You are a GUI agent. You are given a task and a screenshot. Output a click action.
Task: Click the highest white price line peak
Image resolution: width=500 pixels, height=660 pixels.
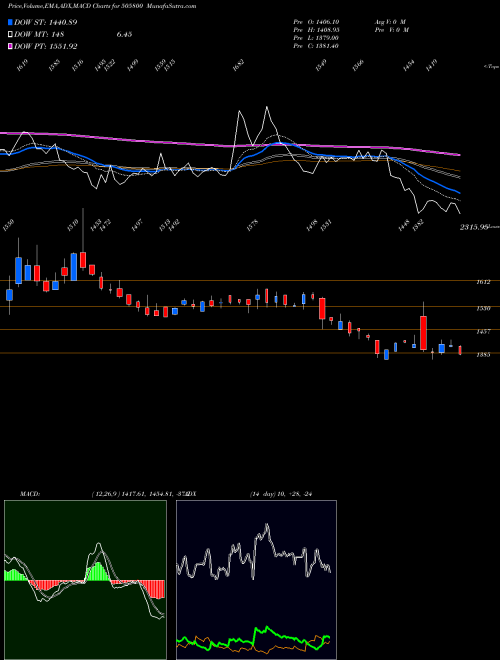(267, 107)
